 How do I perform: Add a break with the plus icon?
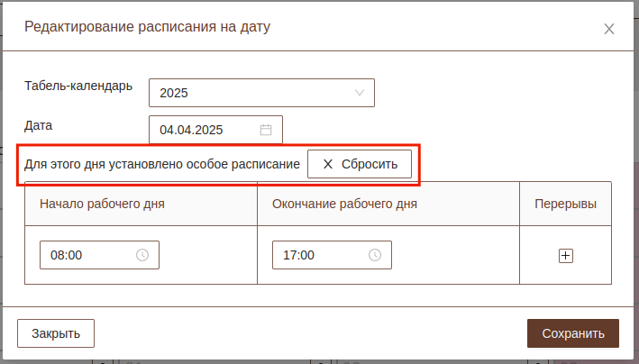coord(566,256)
